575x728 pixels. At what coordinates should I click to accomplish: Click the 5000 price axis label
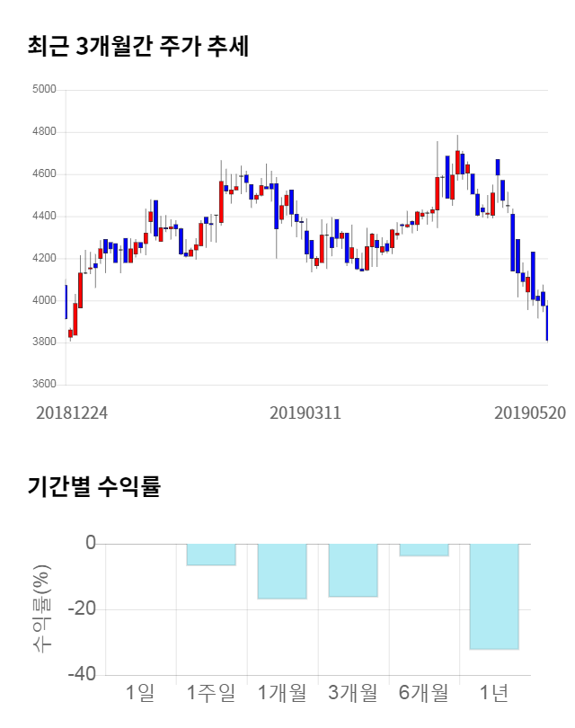pyautogui.click(x=44, y=90)
